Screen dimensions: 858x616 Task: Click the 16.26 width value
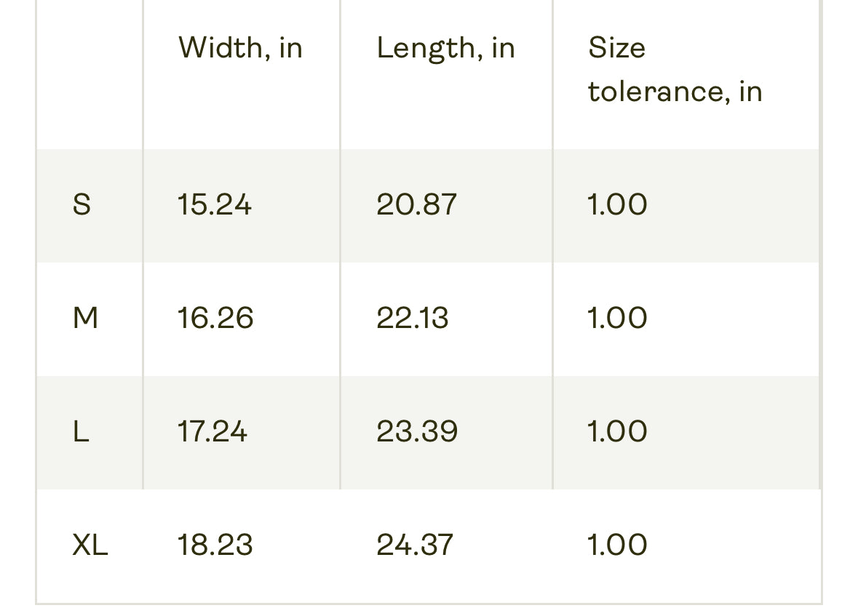(215, 319)
